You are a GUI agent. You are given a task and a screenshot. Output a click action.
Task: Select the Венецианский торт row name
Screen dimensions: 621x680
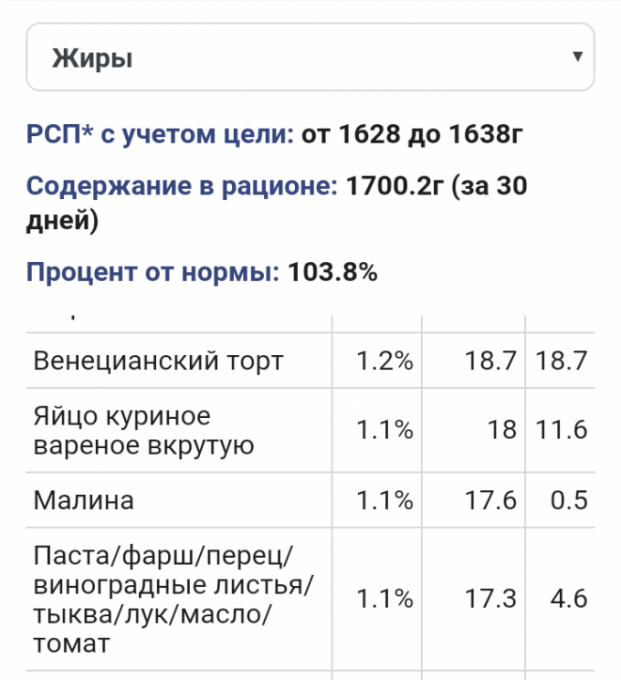158,361
